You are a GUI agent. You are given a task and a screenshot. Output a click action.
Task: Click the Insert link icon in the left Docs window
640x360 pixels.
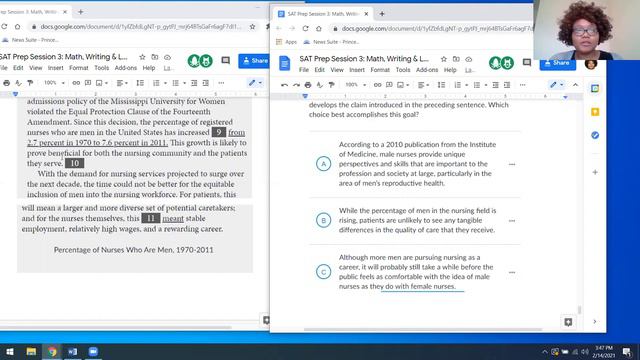(76, 83)
